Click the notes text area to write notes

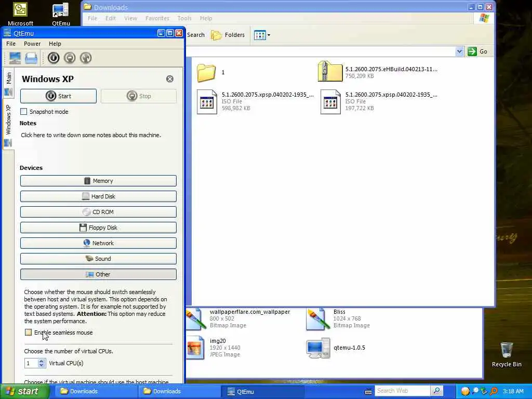coord(91,135)
